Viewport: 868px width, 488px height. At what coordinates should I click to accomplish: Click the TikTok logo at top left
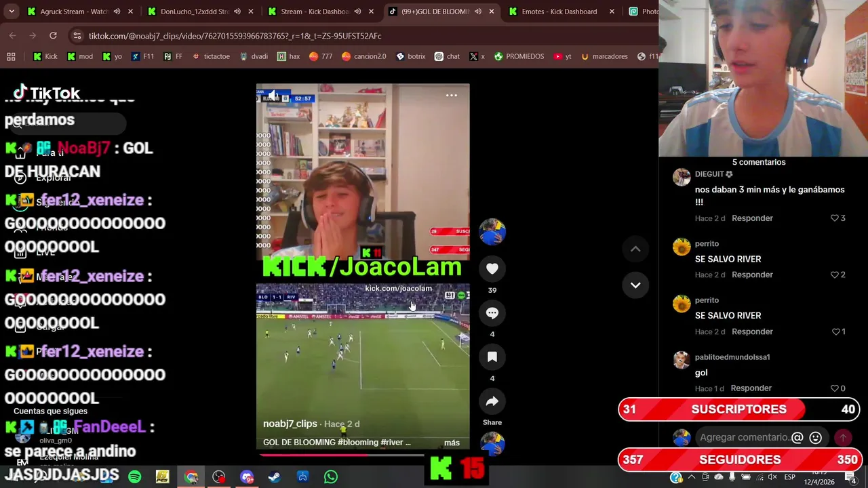pyautogui.click(x=46, y=93)
